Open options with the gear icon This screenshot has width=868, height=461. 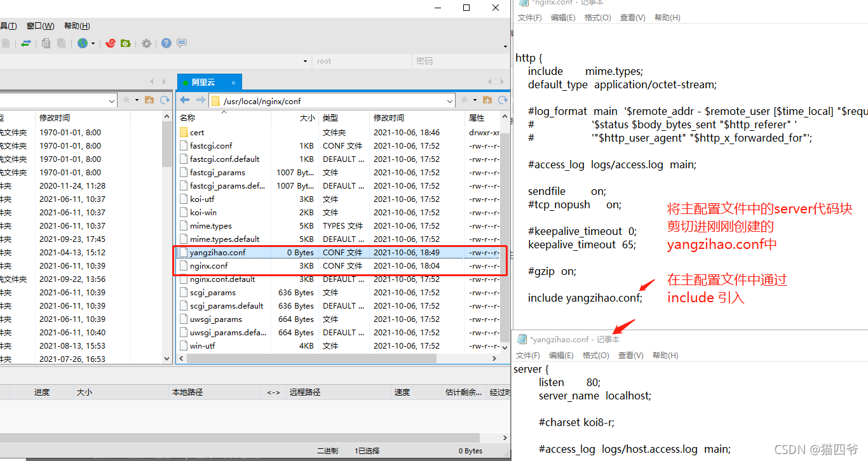(x=146, y=43)
